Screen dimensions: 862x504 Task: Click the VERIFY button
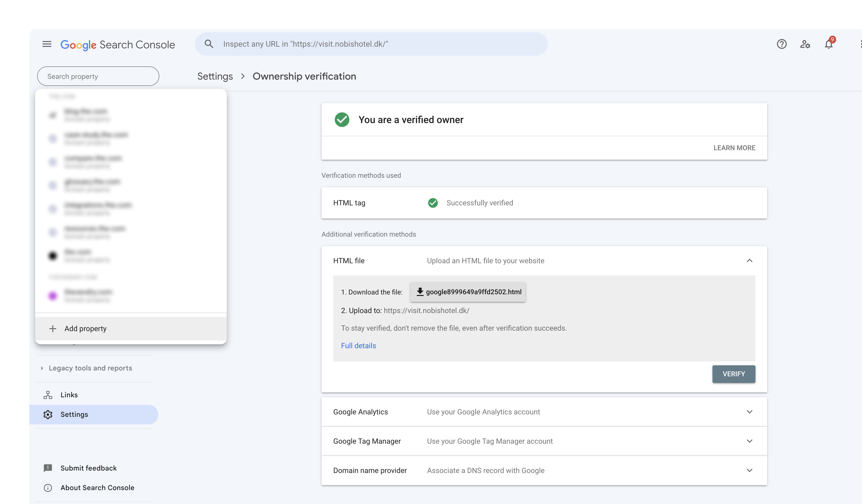734,374
